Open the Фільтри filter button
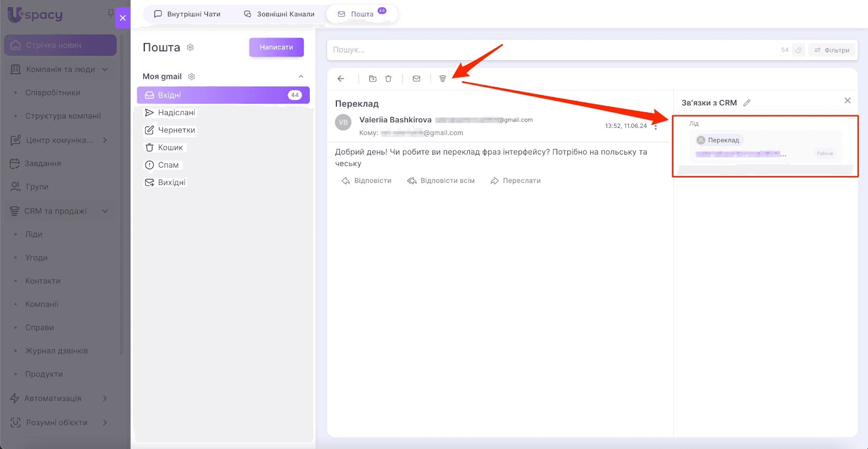This screenshot has height=449, width=868. (832, 50)
